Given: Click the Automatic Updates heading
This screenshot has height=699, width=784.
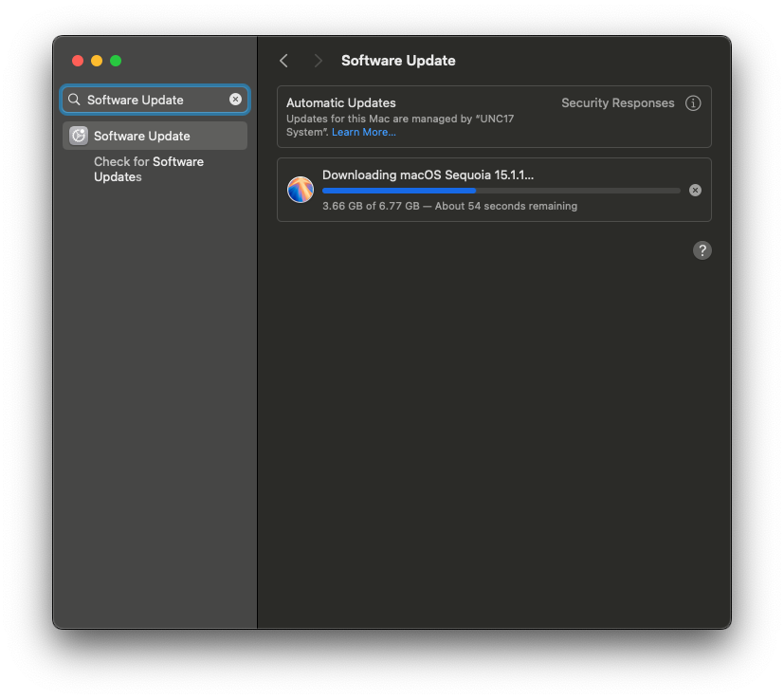Looking at the screenshot, I should (x=341, y=103).
